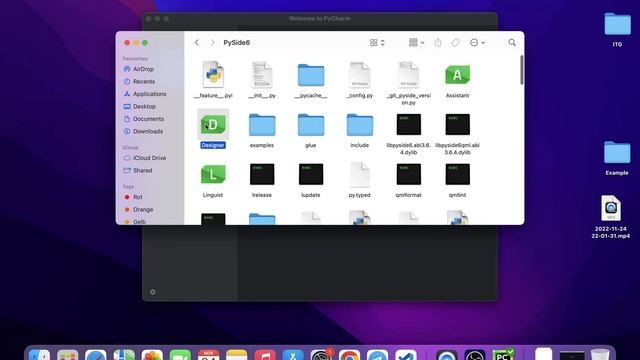The width and height of the screenshot is (640, 360).
Task: Select the Designer application icon
Action: pyautogui.click(x=213, y=124)
